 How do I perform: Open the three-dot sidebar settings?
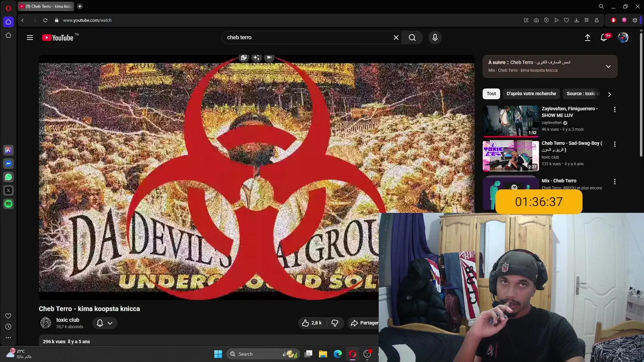coord(8,337)
